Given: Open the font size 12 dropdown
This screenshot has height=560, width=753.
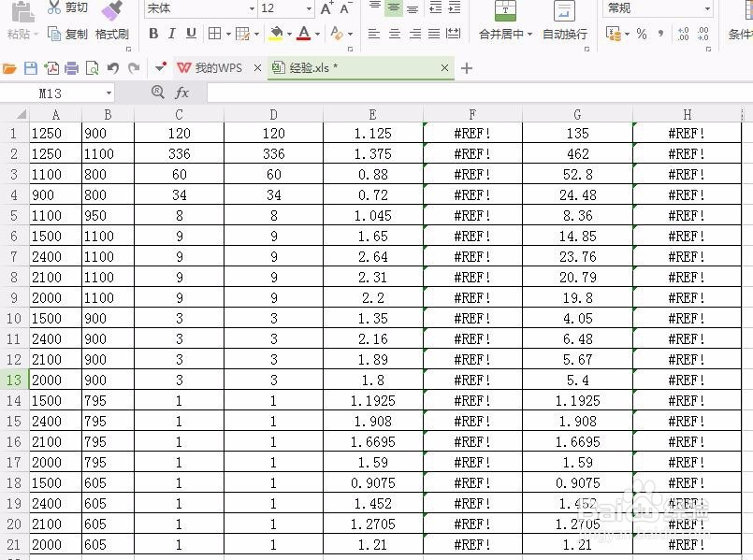Looking at the screenshot, I should point(309,8).
